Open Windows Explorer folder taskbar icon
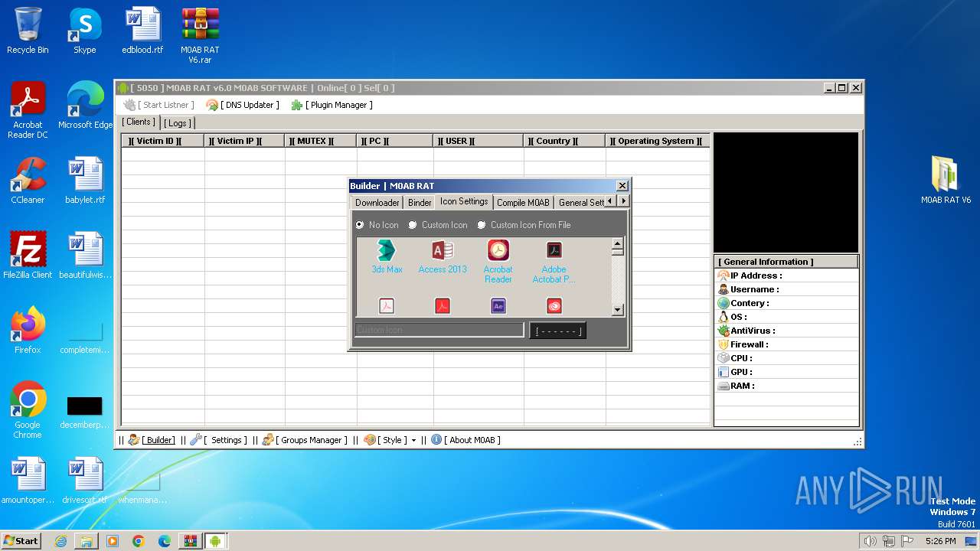The height and width of the screenshot is (551, 980). (87, 541)
